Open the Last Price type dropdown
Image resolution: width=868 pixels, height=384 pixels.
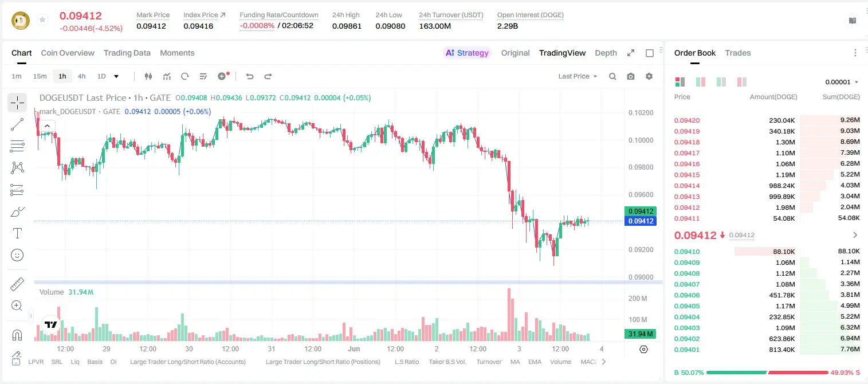click(x=578, y=76)
